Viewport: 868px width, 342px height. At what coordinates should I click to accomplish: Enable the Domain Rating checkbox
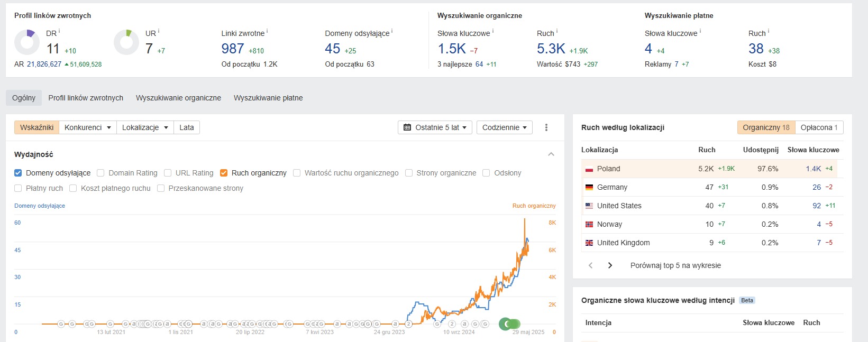click(100, 173)
